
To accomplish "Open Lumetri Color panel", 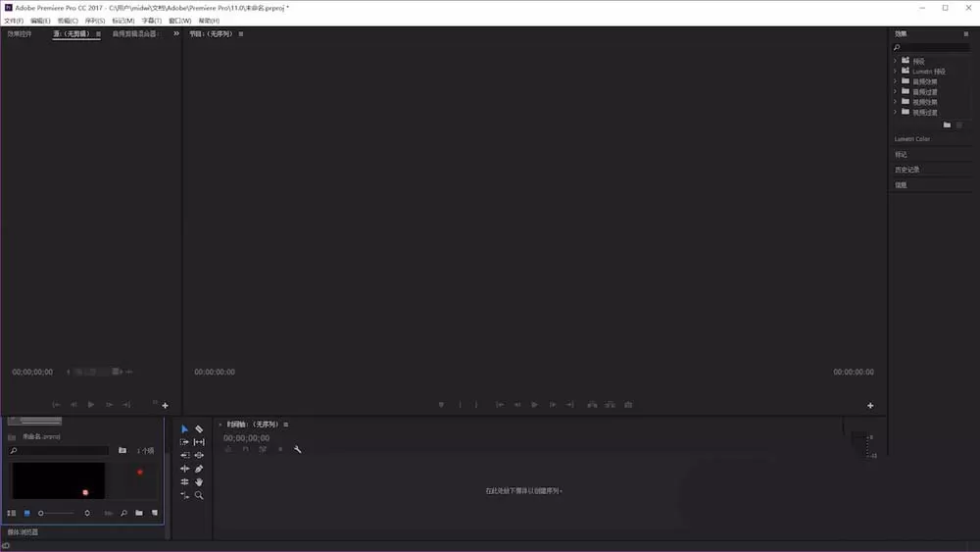I will tap(911, 139).
